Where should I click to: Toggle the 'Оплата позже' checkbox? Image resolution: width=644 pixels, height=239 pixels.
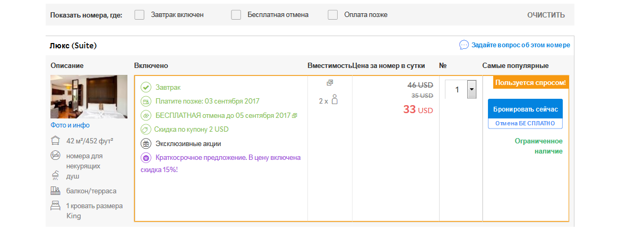333,15
